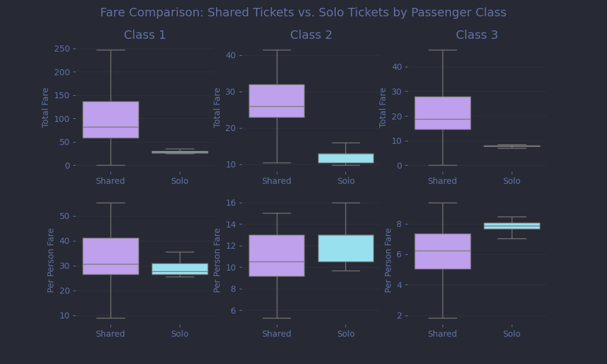Viewport: 607px width, 364px height.
Task: Click the cyan Solo box in Class 1 Total Fare
Action: pyautogui.click(x=180, y=152)
